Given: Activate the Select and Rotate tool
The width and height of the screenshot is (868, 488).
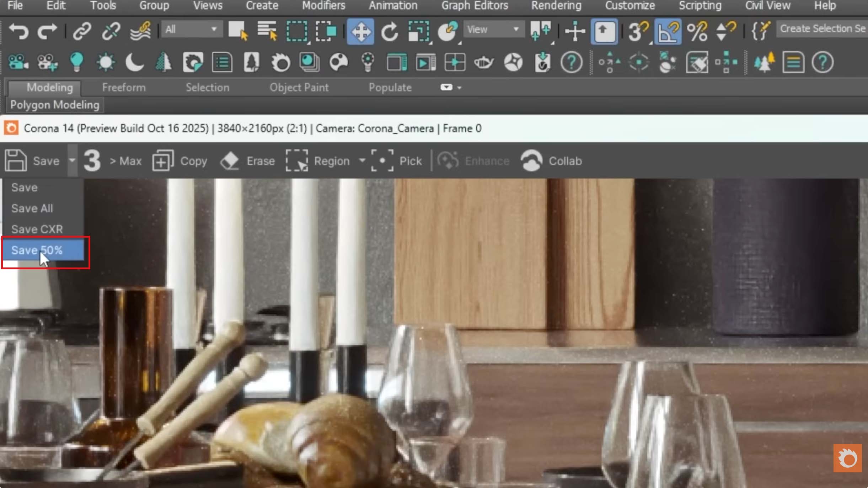Looking at the screenshot, I should 390,31.
